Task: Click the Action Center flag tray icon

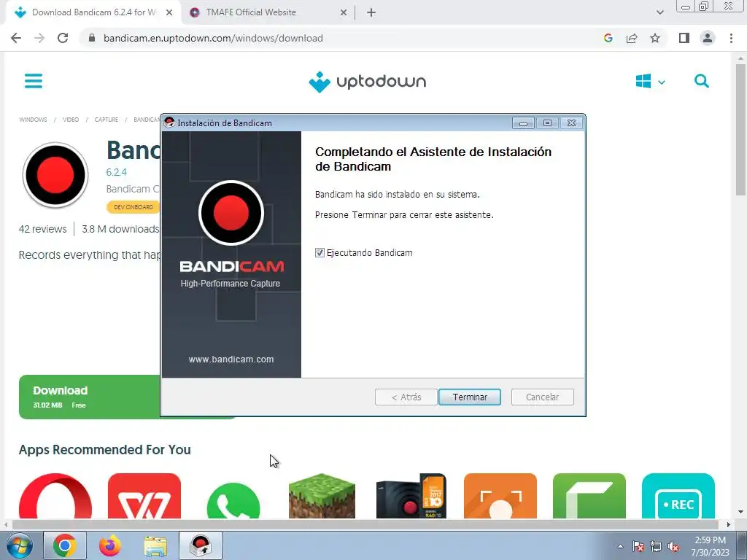Action: click(x=638, y=547)
